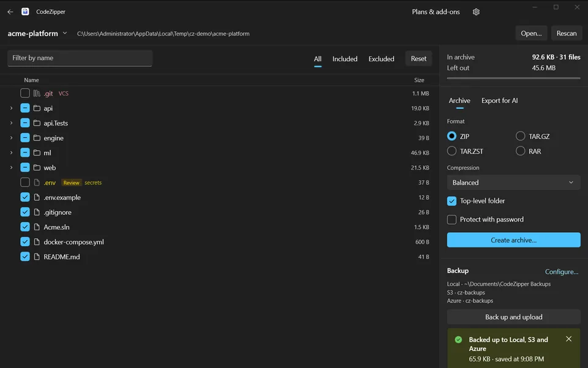Toggle the engine folder checkbox

coord(24,138)
